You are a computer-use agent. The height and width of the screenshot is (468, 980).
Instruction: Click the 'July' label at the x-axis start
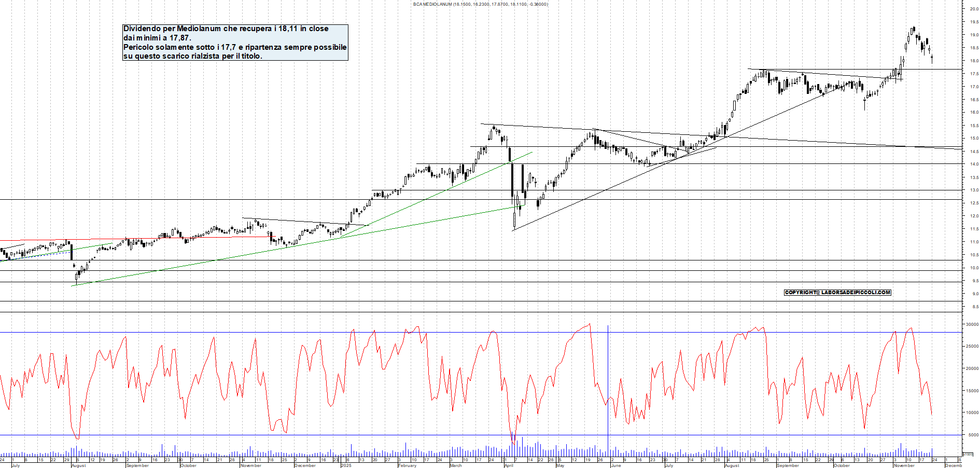[x=17, y=465]
